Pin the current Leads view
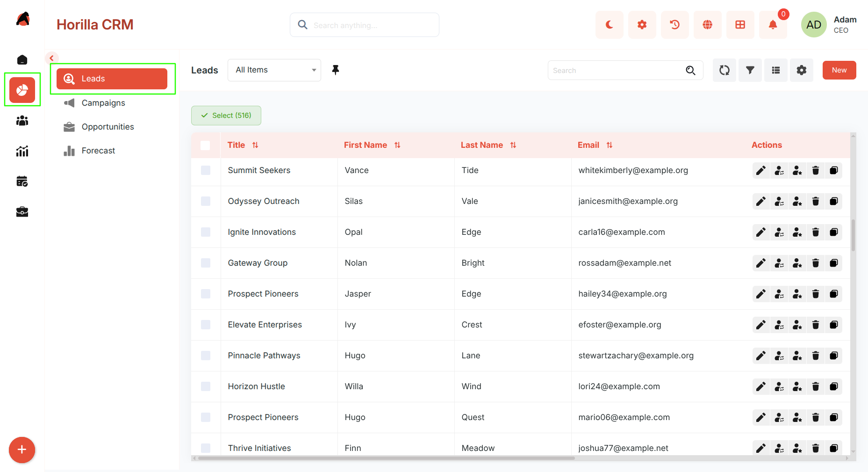Viewport: 868px width, 472px height. [335, 70]
